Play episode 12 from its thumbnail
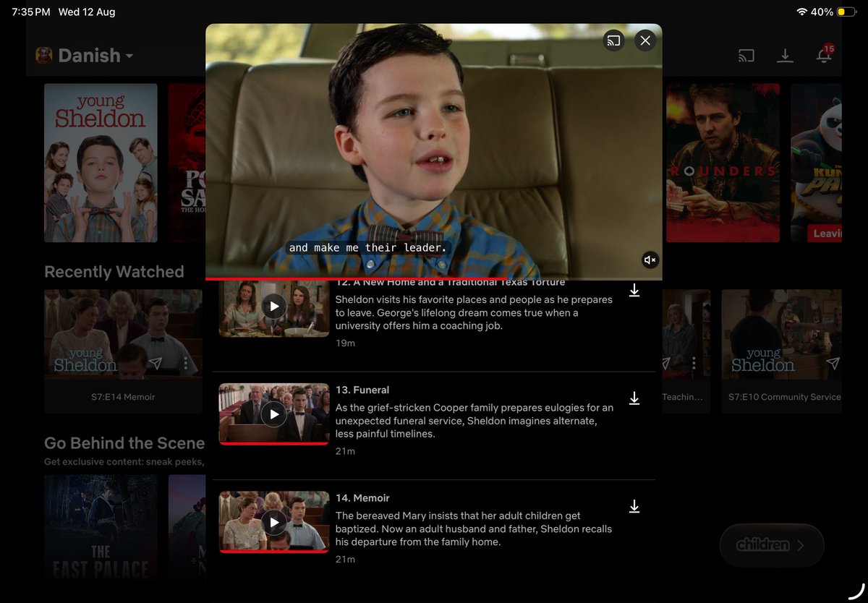The height and width of the screenshot is (603, 868). pos(273,307)
